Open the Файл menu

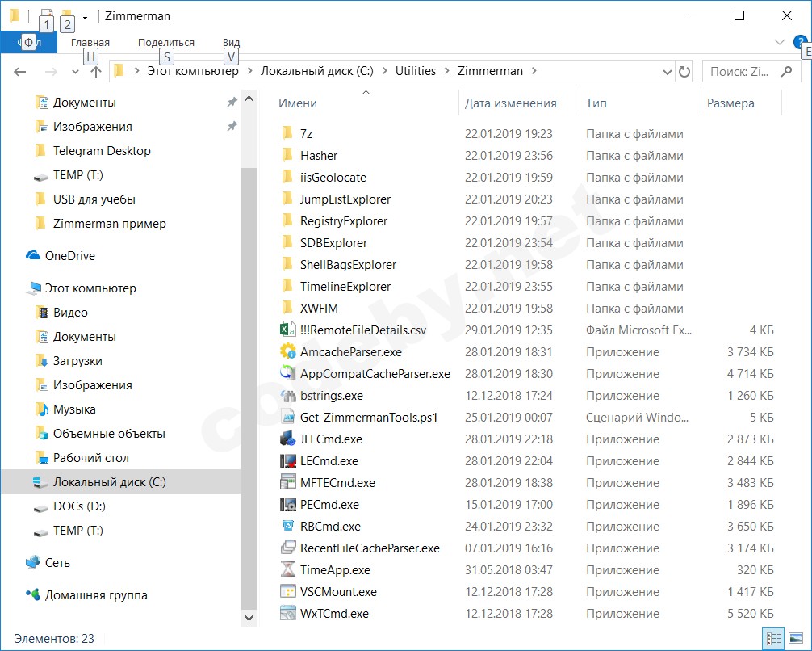click(x=29, y=42)
